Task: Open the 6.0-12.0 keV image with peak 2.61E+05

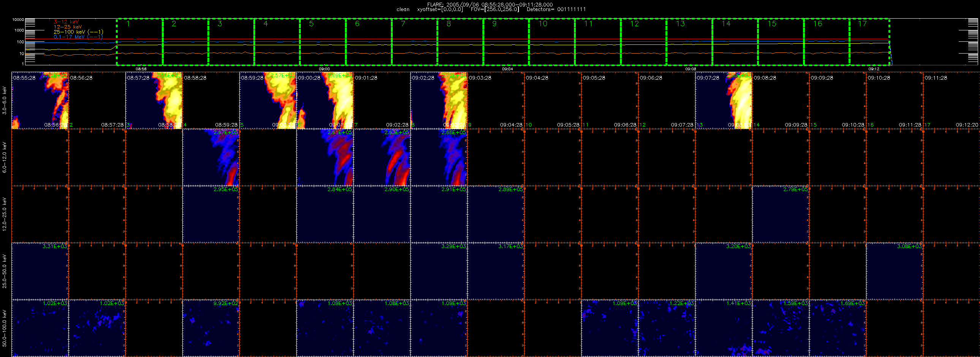Action: click(325, 157)
